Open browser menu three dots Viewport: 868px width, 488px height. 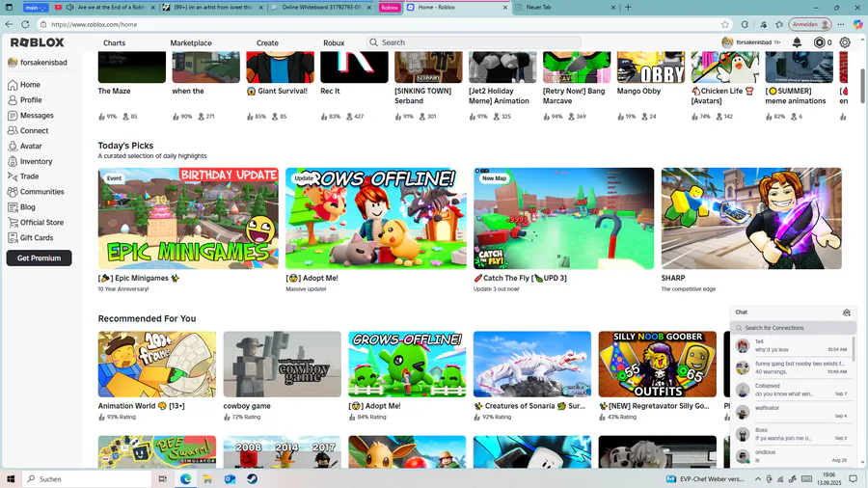[x=841, y=24]
